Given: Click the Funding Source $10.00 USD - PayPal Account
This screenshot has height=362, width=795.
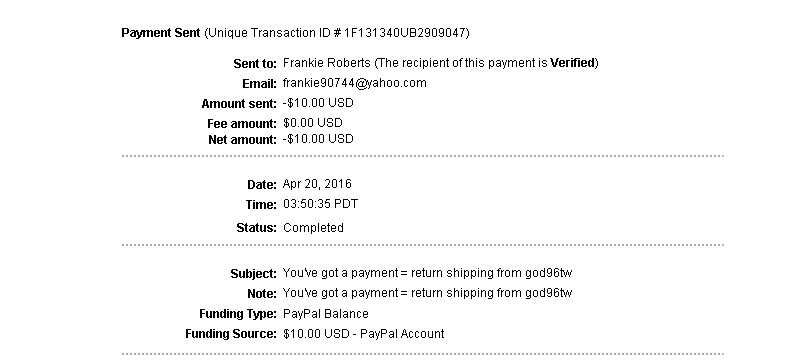Looking at the screenshot, I should pyautogui.click(x=364, y=334).
